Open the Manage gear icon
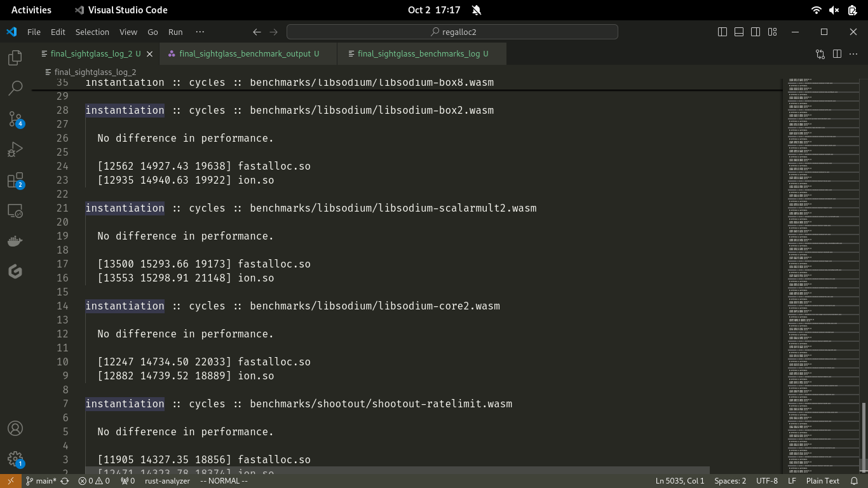 pos(15,459)
